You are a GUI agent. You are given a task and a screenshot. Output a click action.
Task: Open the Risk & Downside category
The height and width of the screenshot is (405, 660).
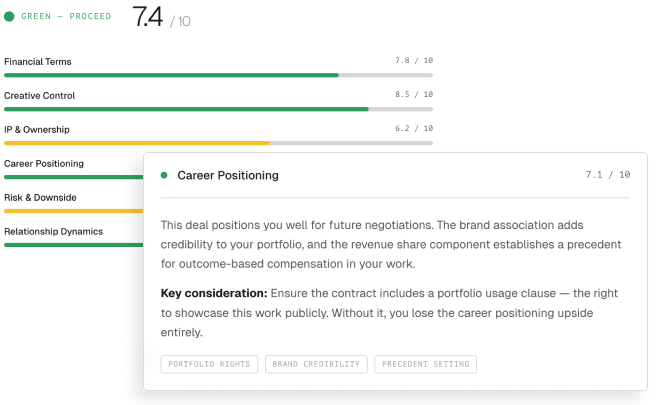[40, 198]
